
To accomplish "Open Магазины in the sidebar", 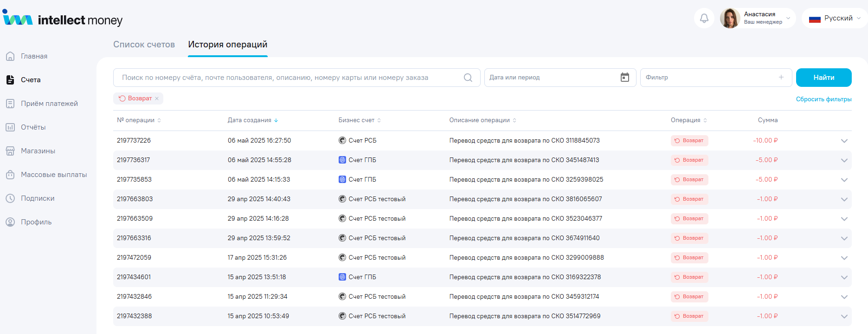I will (x=38, y=151).
